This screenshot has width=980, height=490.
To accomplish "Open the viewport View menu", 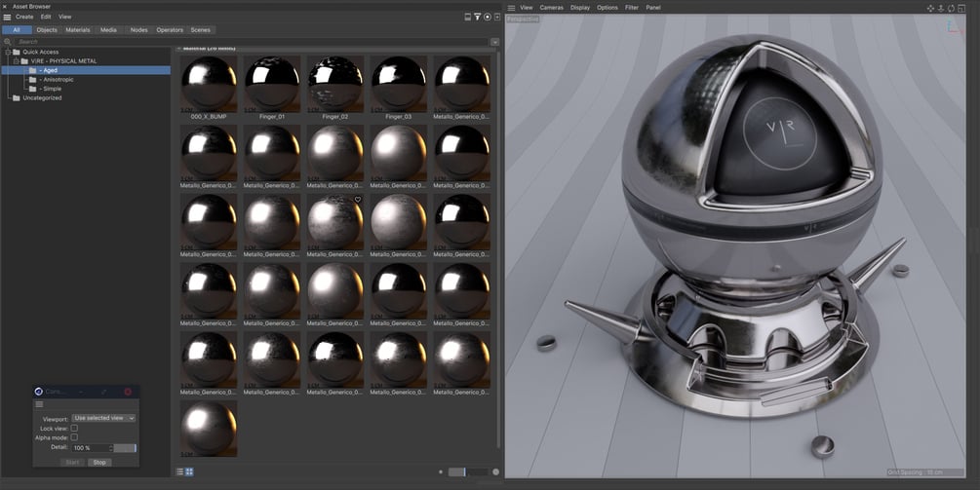I will (527, 8).
